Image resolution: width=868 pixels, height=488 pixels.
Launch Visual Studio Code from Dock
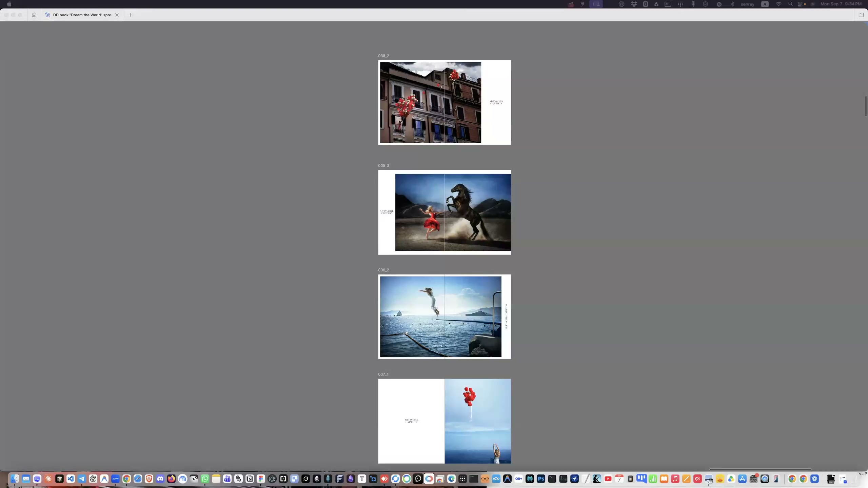(71, 479)
